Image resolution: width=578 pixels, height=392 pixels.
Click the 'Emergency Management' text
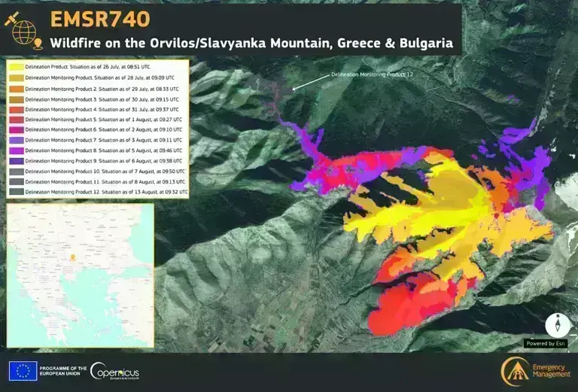tap(552, 371)
